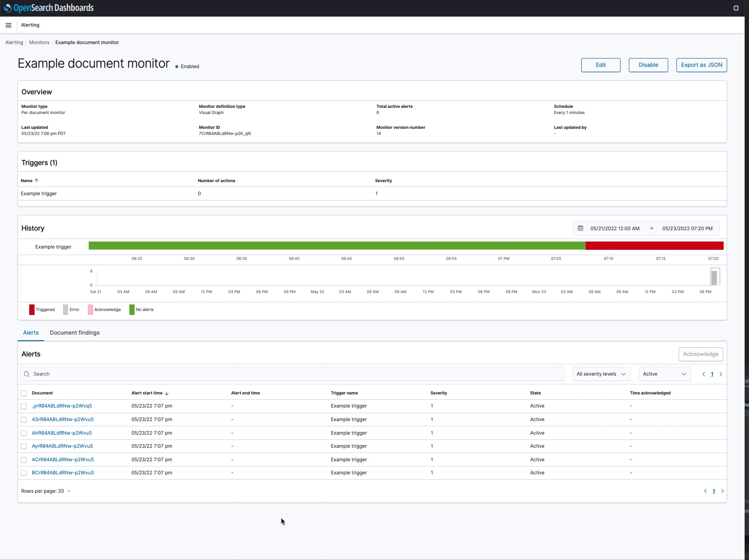This screenshot has height=560, width=749.
Task: Open document AirR84ABLdRNw-p2WvuS link
Action: pyautogui.click(x=62, y=433)
